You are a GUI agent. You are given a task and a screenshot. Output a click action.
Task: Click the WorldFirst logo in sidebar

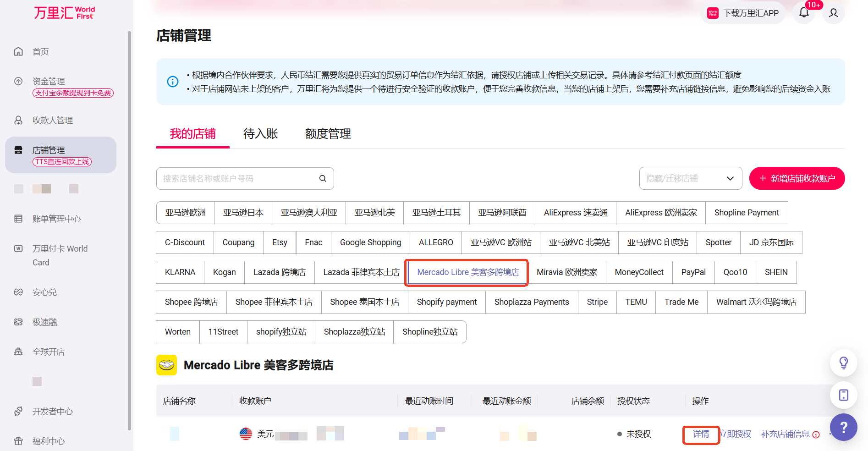(x=64, y=13)
